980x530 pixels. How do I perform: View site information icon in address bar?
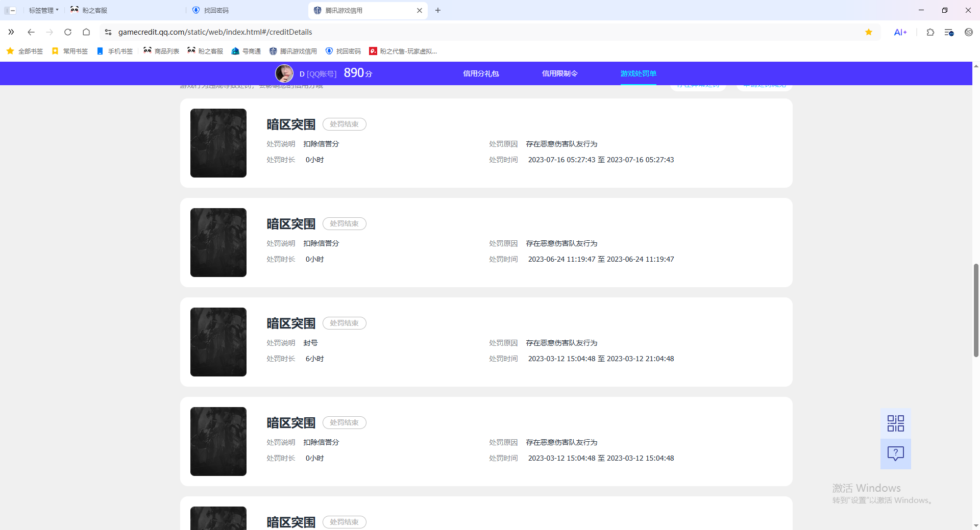(x=108, y=32)
